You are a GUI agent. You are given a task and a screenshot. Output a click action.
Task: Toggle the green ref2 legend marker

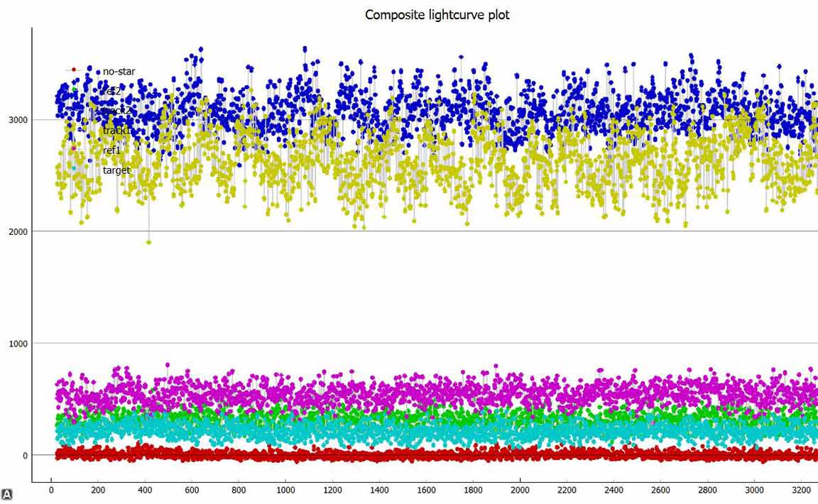pos(74,90)
